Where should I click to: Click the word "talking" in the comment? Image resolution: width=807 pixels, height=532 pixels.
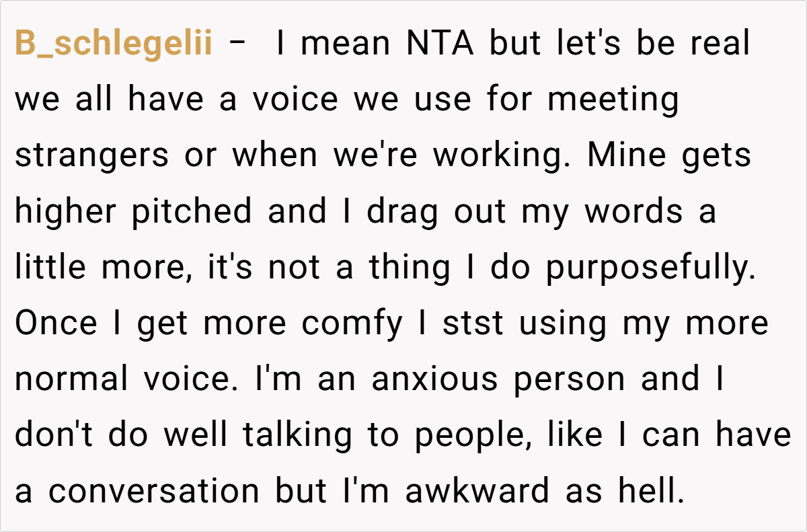pyautogui.click(x=297, y=435)
